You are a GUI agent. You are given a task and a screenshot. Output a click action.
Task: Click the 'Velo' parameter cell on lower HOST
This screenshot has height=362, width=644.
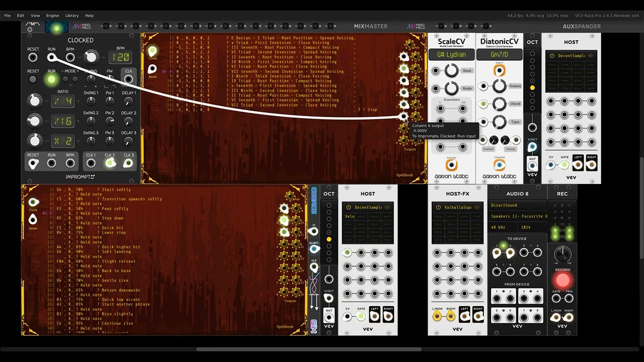click(350, 216)
